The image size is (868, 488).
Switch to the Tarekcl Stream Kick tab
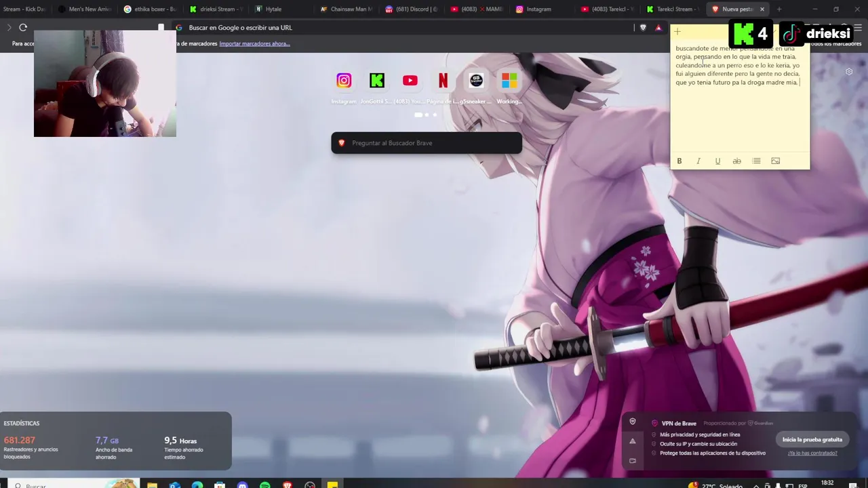click(672, 9)
